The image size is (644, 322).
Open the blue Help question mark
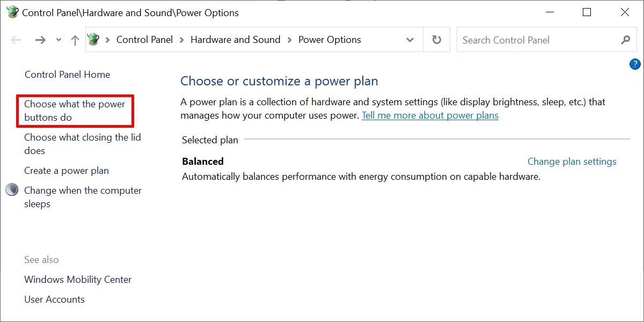[634, 64]
